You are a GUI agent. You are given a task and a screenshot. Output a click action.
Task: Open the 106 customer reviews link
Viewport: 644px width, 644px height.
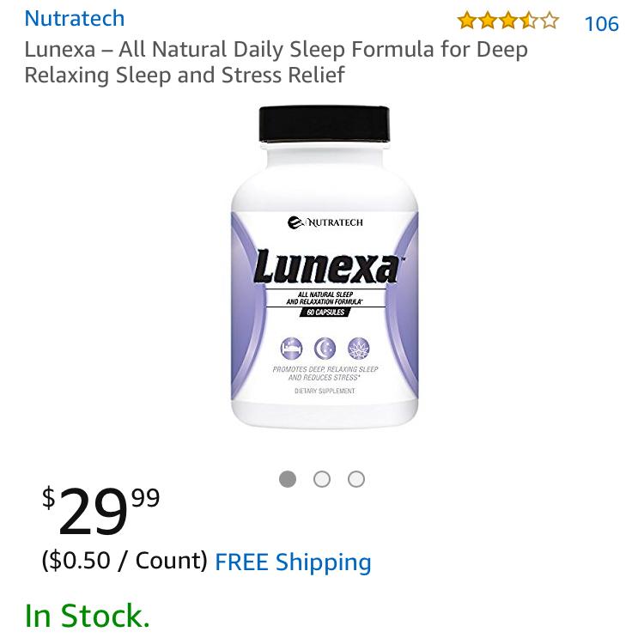click(x=601, y=24)
